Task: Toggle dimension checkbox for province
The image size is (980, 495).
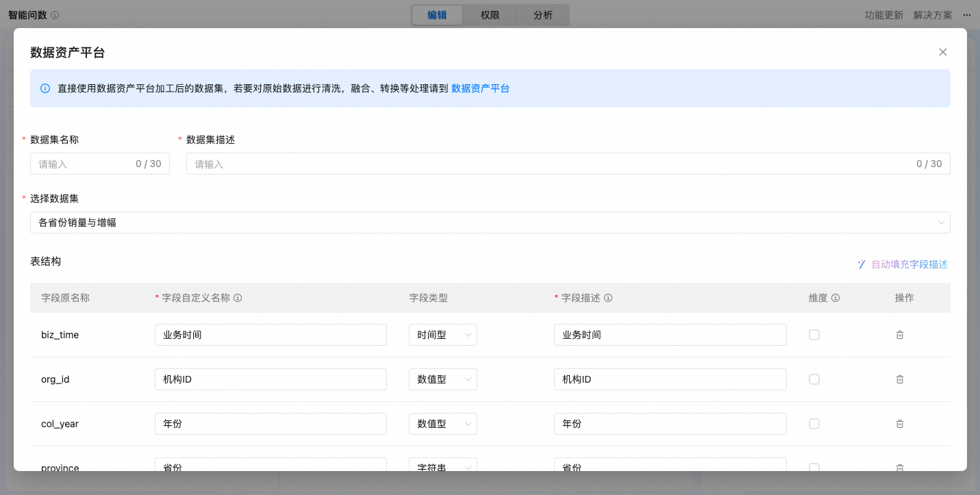Action: (814, 468)
